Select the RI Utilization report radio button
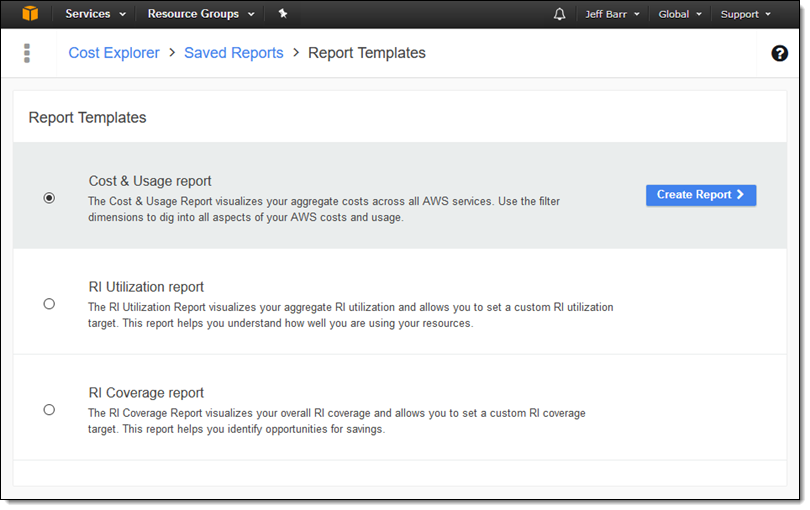 point(49,304)
